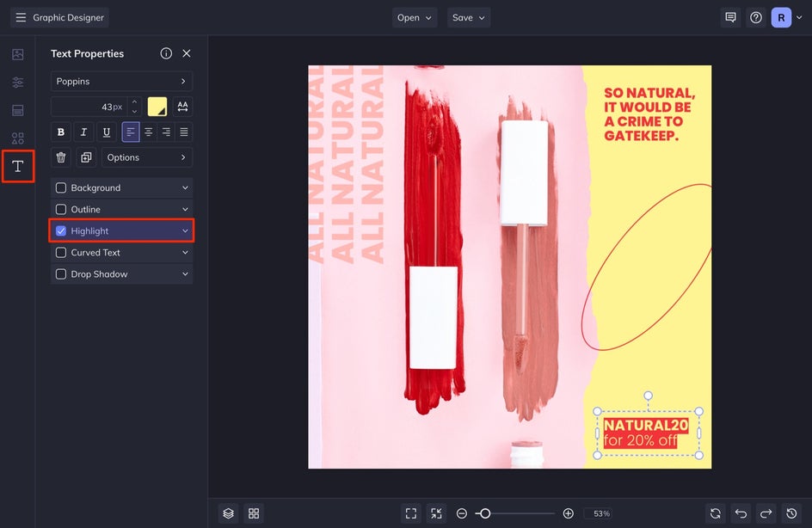Delete text with the trash icon
Viewport: 812px width, 528px height.
(60, 157)
